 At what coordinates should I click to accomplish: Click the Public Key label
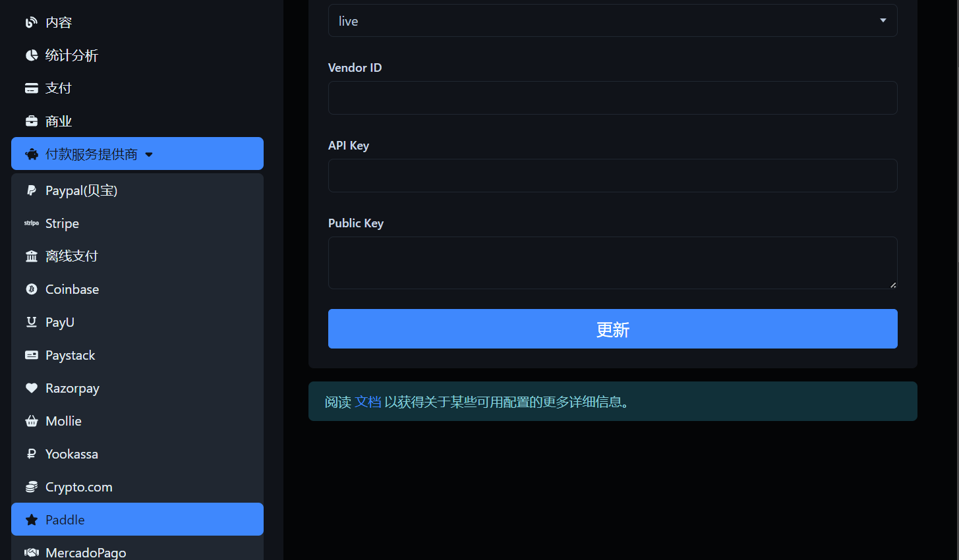tap(356, 223)
